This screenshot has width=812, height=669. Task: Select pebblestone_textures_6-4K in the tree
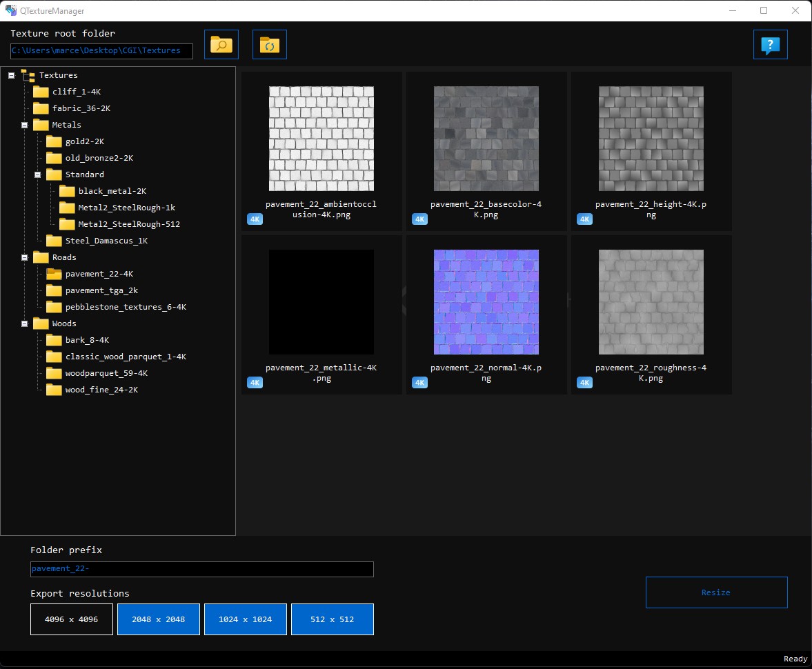click(x=126, y=307)
